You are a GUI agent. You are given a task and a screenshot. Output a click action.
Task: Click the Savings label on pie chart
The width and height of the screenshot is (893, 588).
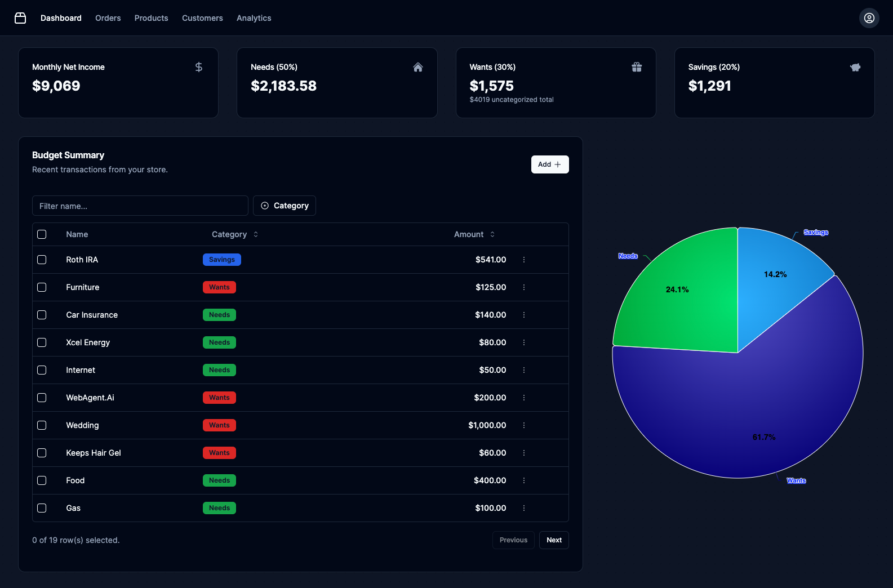816,232
